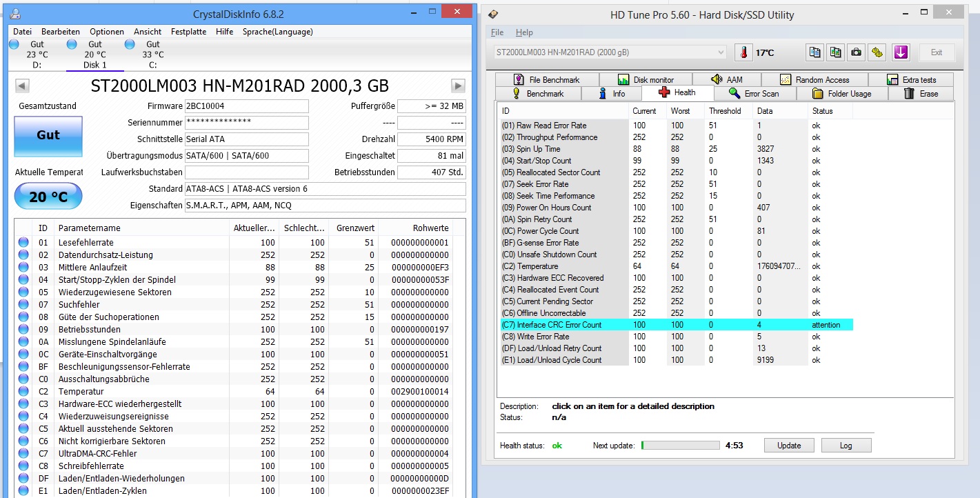The image size is (980, 498).
Task: Click status orb for Lesefehlerrate row
Action: click(24, 242)
